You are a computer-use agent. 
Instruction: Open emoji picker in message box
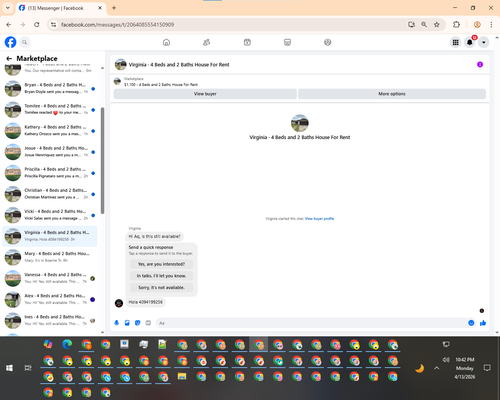click(x=471, y=323)
